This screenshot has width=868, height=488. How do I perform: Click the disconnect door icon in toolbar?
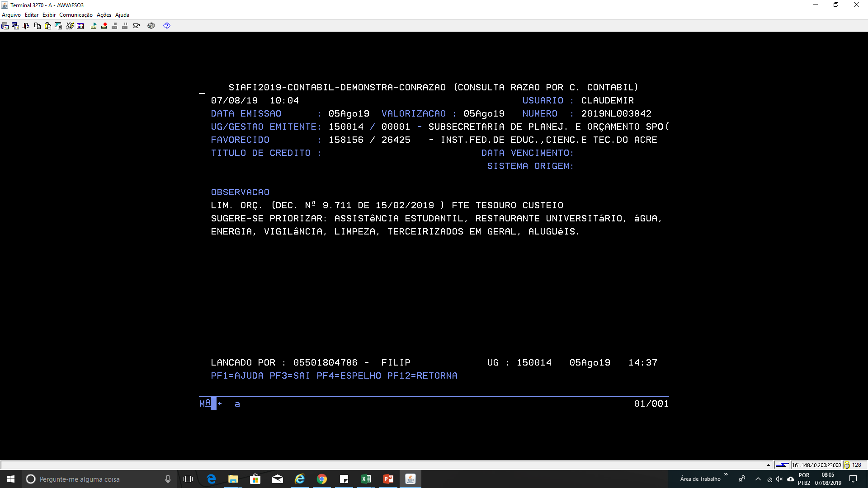[26, 26]
